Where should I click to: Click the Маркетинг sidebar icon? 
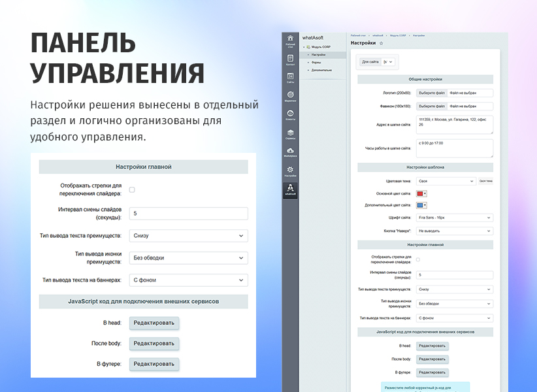(x=290, y=94)
